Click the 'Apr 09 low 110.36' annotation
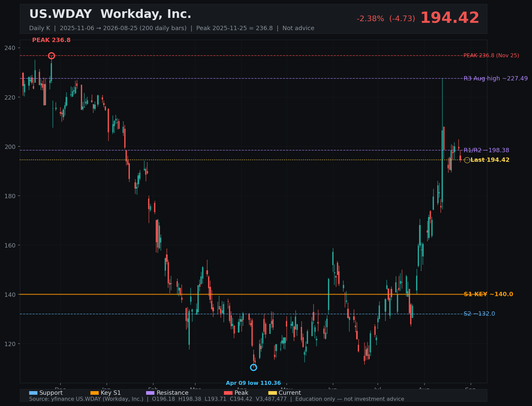Image resolution: width=532 pixels, height=406 pixels. (253, 383)
